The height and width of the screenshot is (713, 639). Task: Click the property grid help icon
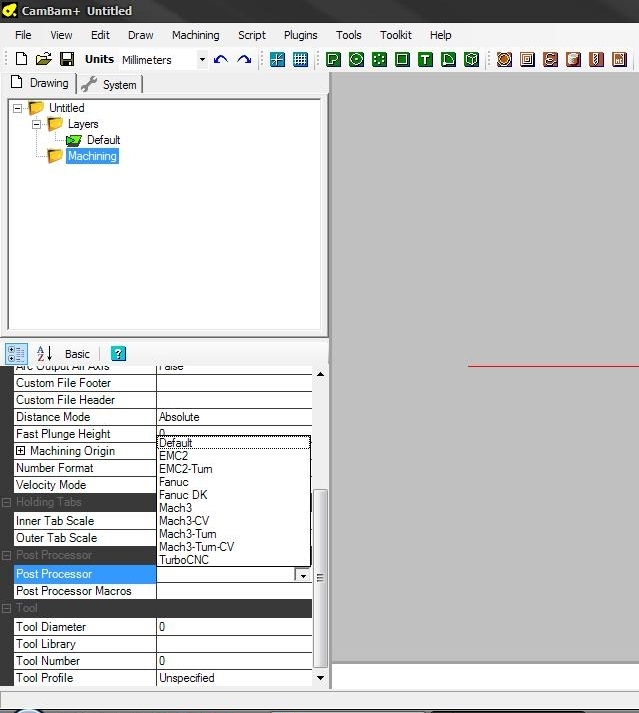(x=118, y=354)
